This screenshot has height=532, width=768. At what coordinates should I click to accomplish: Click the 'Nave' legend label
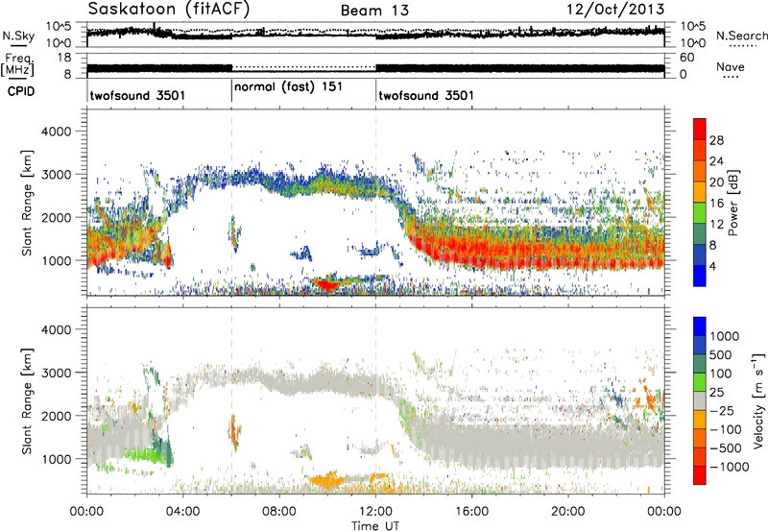click(731, 67)
